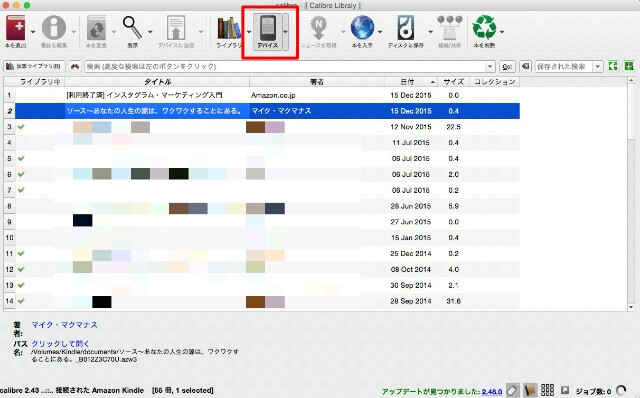Click the View magnifier icon in toolbar
The height and width of the screenshot is (398, 640).
click(x=133, y=28)
